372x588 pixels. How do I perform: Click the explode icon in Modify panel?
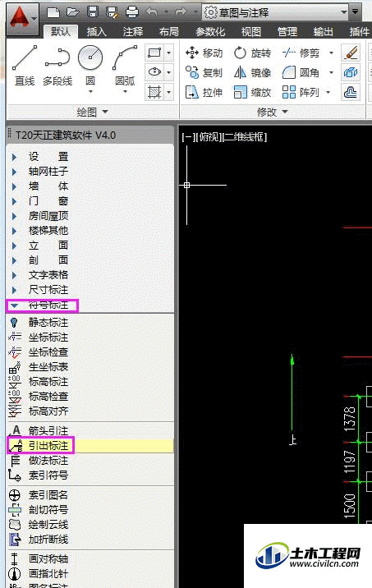point(351,72)
